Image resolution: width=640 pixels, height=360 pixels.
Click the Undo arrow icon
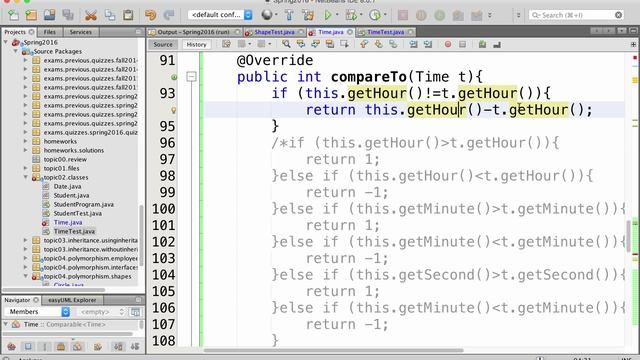151,16
